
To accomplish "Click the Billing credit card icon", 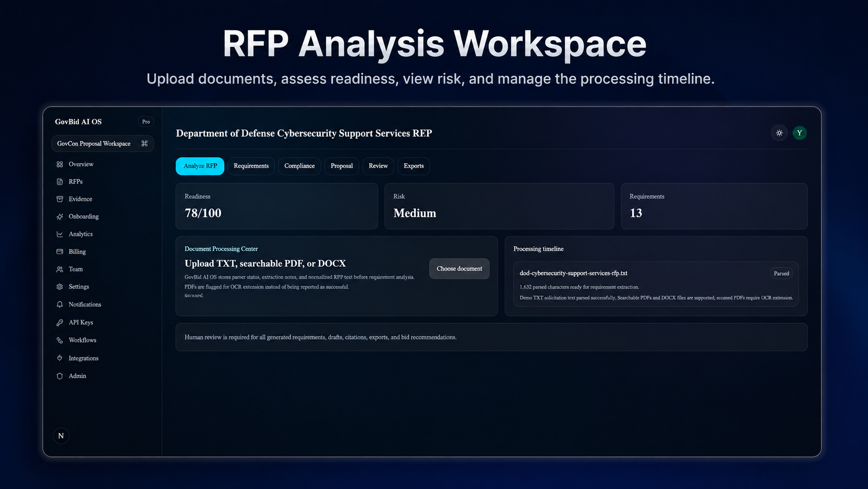I will pos(60,252).
